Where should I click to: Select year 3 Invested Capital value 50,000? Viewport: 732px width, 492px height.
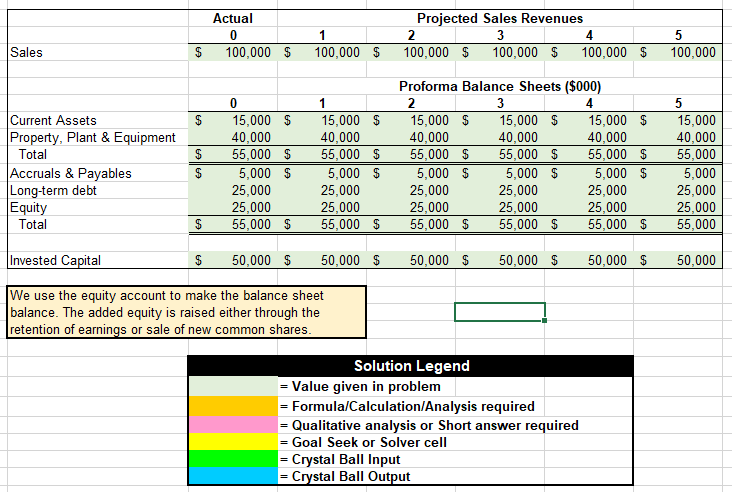(x=518, y=260)
